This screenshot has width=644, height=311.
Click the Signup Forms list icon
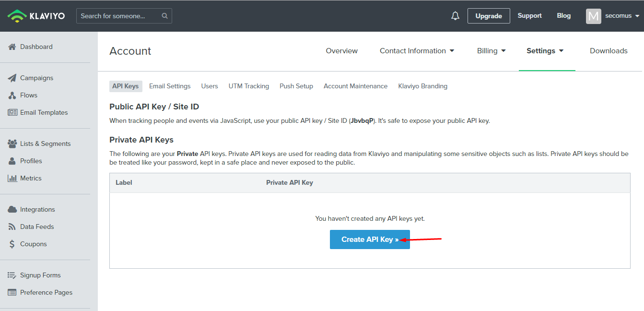[x=12, y=275]
